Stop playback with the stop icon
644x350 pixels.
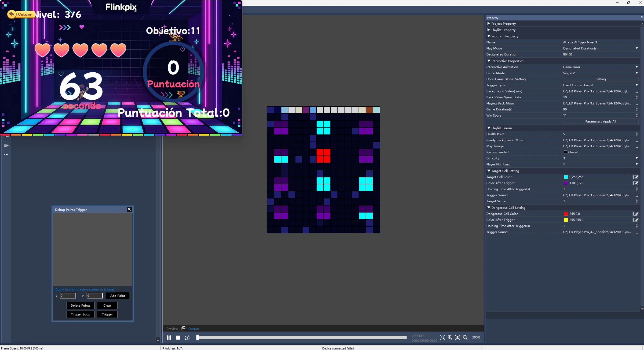click(x=178, y=337)
